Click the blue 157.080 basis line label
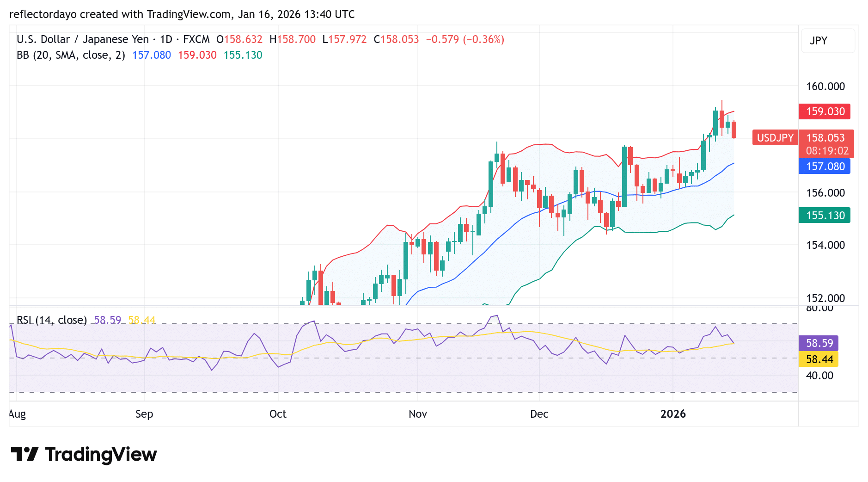 (825, 167)
